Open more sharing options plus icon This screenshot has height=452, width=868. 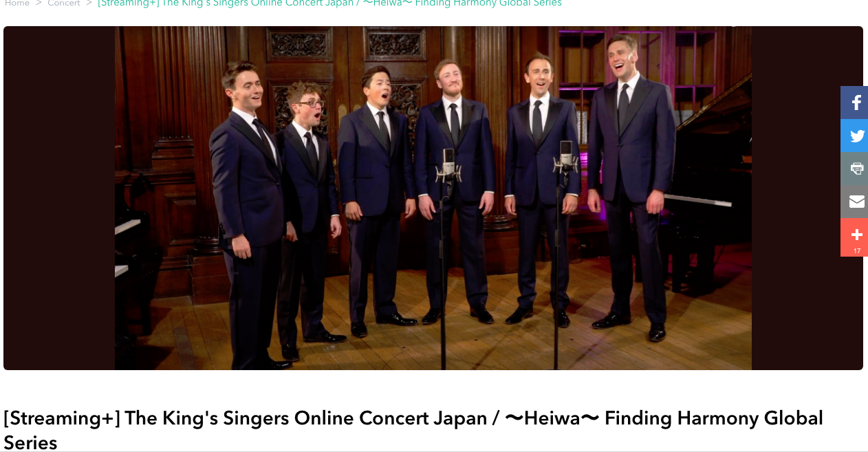855,234
